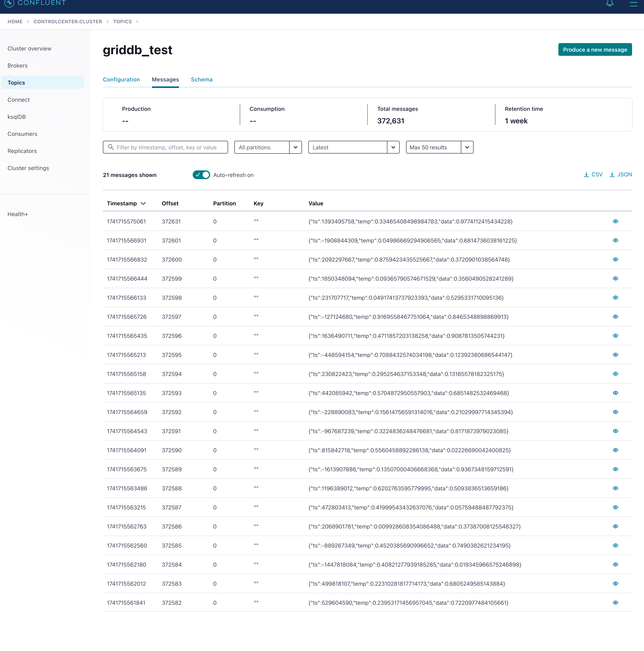This screenshot has width=644, height=651.
Task: Open the hamburger menu icon
Action: (633, 4)
